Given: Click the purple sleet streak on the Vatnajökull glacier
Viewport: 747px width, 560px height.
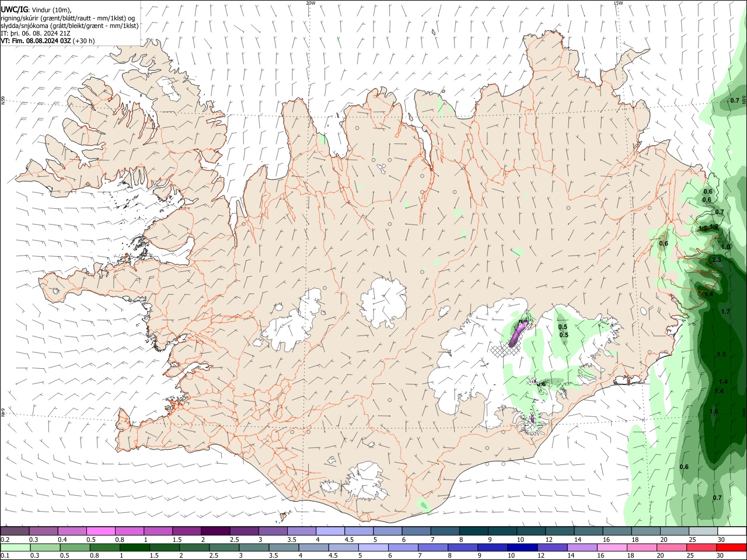Looking at the screenshot, I should click(x=517, y=335).
